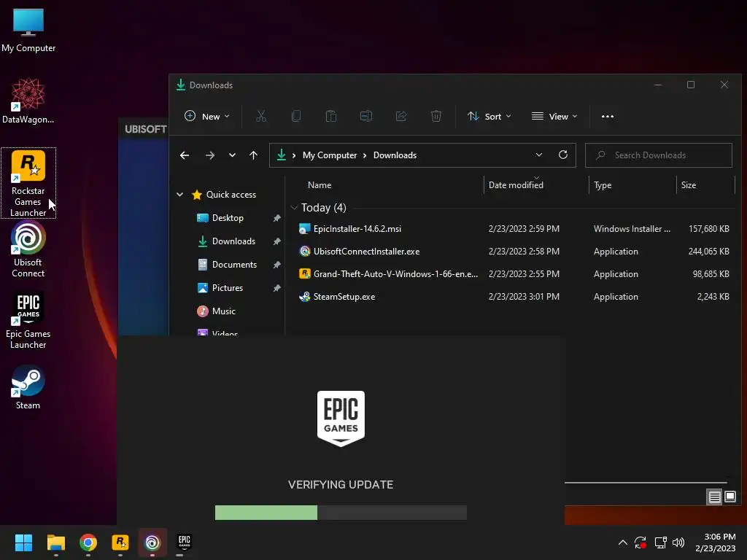Open network status in system tray

[660, 542]
